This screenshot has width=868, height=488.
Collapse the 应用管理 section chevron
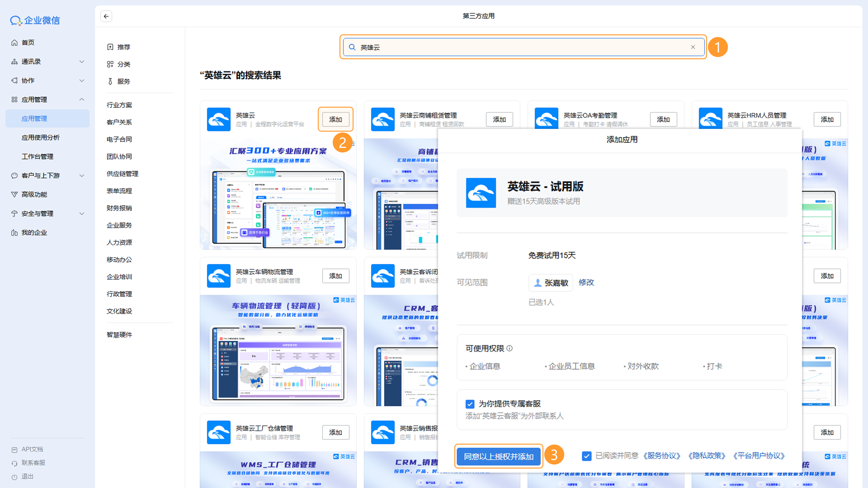click(x=82, y=99)
